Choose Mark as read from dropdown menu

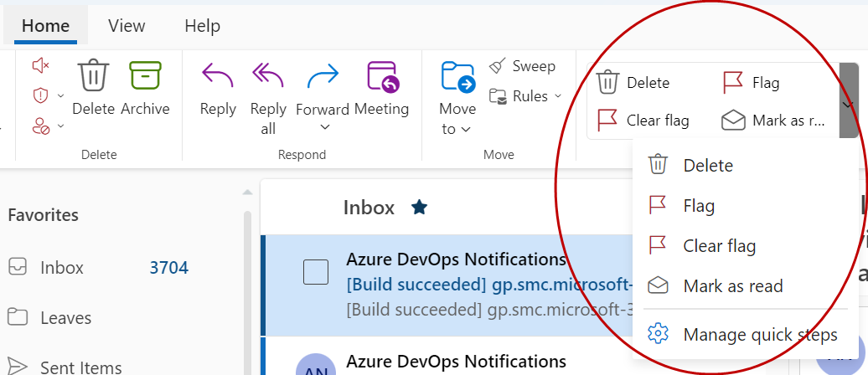(745, 286)
